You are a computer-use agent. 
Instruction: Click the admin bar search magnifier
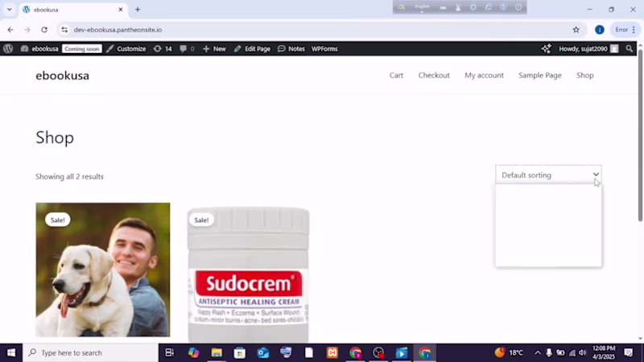[630, 48]
